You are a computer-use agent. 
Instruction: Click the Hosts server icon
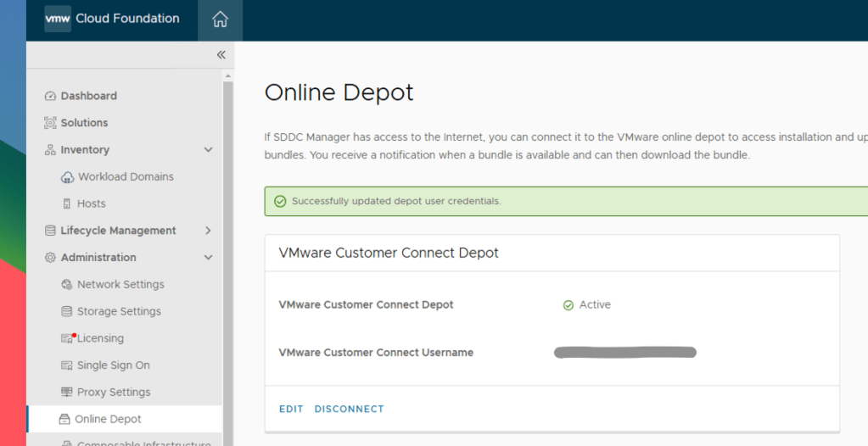click(68, 204)
